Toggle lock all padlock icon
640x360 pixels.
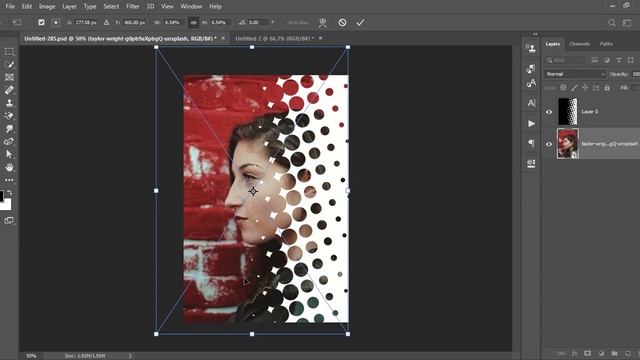click(607, 88)
